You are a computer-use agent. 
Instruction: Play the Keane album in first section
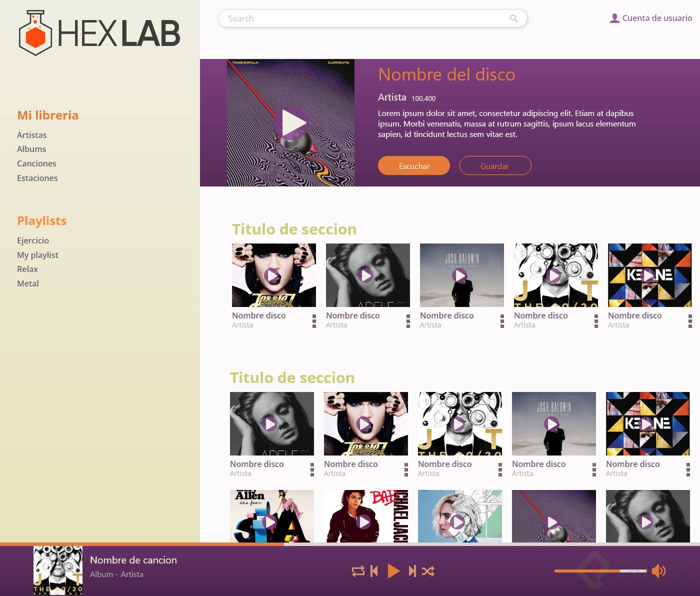648,275
